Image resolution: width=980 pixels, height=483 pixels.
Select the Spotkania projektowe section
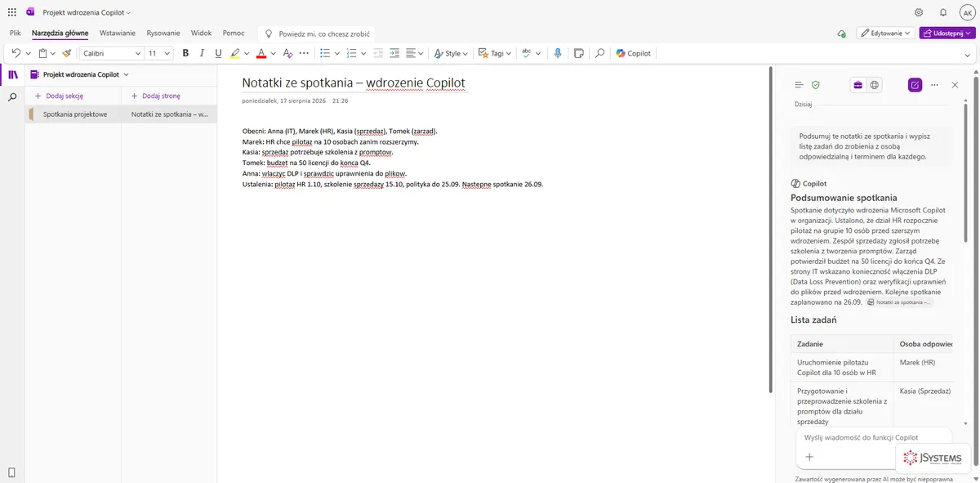(73, 114)
